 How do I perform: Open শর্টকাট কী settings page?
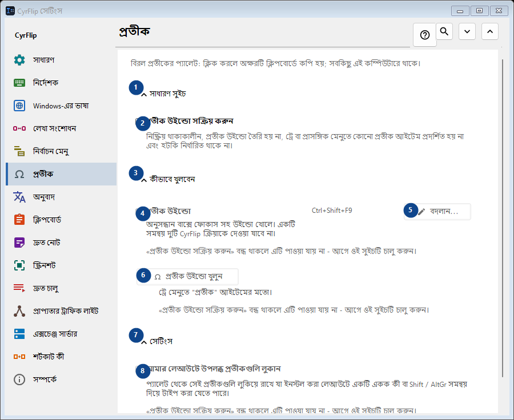pos(61,357)
